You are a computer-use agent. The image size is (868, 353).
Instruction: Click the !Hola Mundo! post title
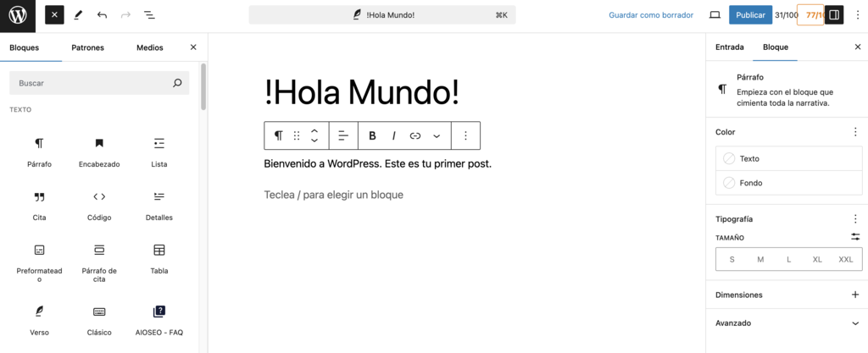tap(362, 91)
